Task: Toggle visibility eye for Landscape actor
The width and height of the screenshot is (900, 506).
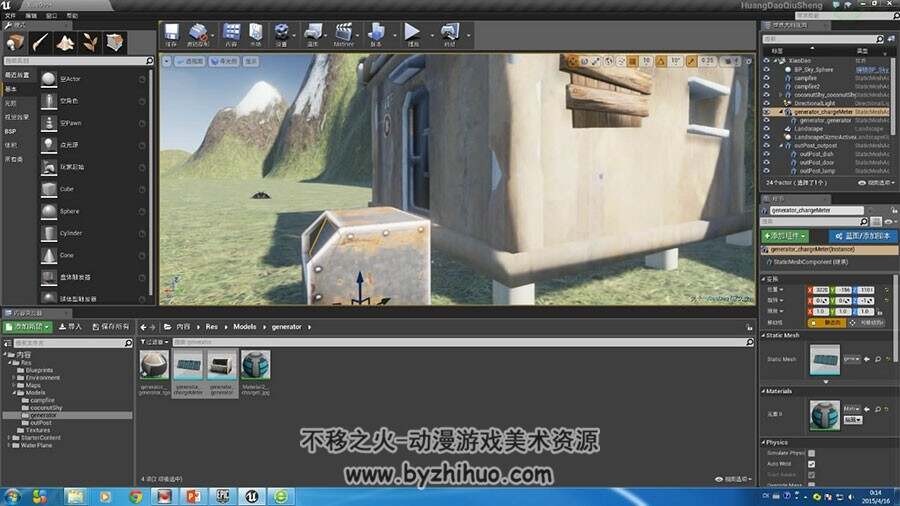Action: click(x=766, y=129)
